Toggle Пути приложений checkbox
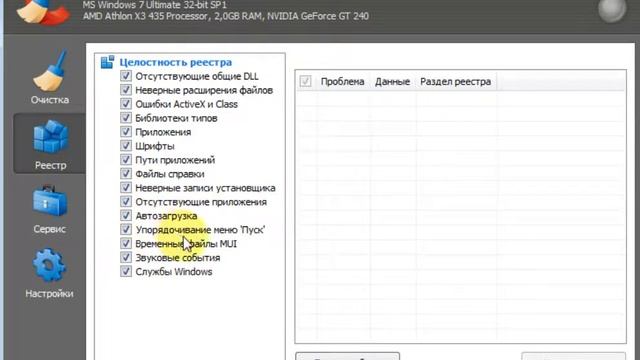The height and width of the screenshot is (360, 640). [x=126, y=160]
